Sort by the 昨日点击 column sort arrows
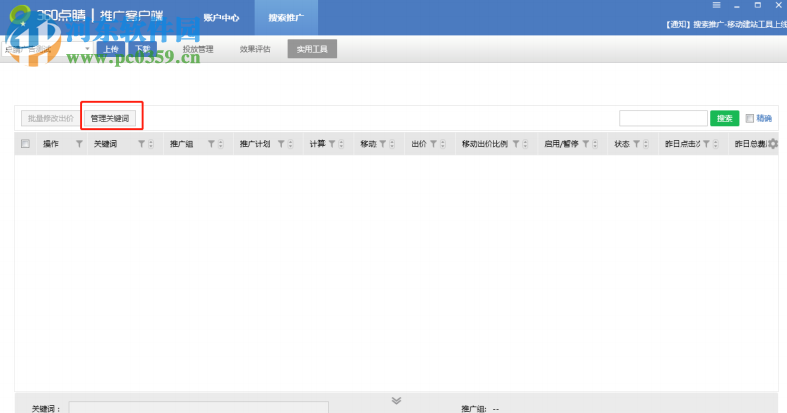787x413 pixels. [x=716, y=144]
